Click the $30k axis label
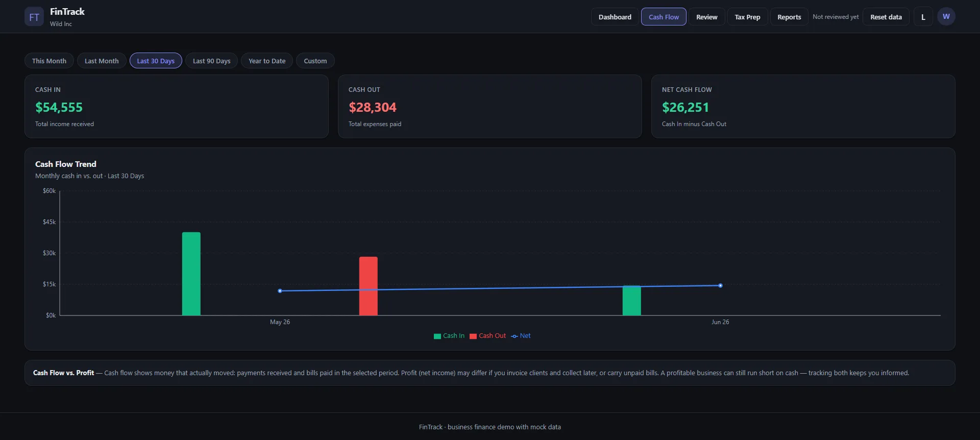 click(49, 253)
